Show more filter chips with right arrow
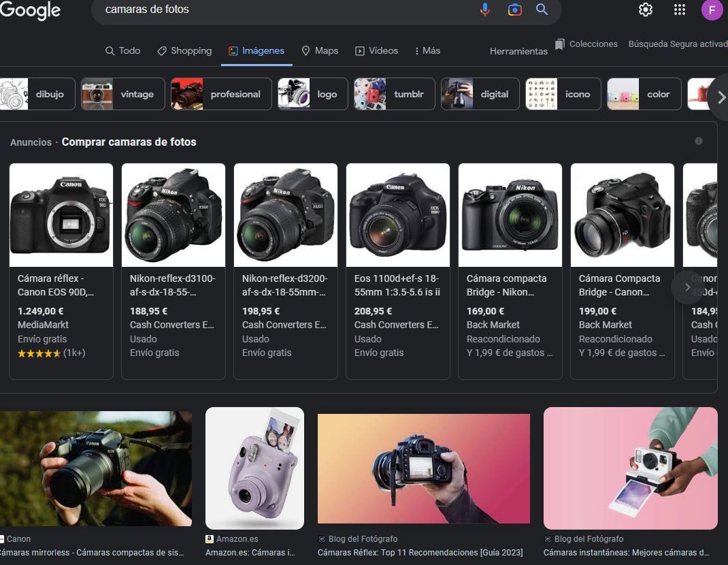Viewport: 728px width, 565px height. tap(721, 97)
